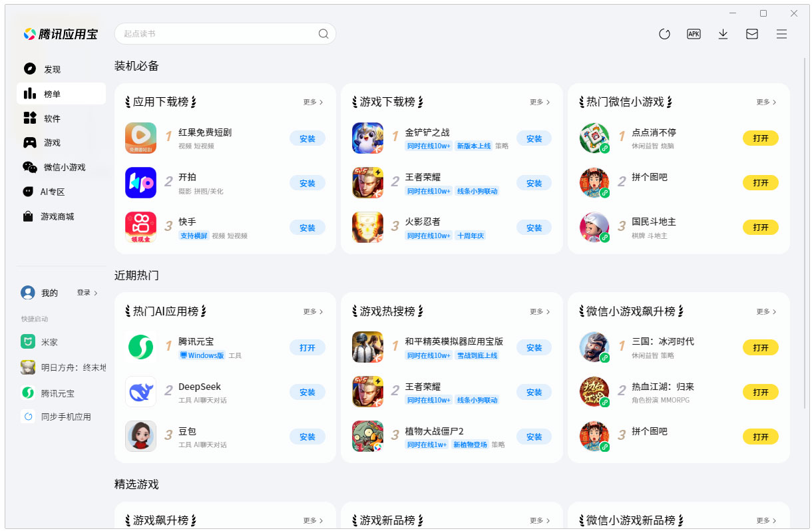The image size is (812, 531).
Task: Open the 快手 app icon
Action: 140,227
